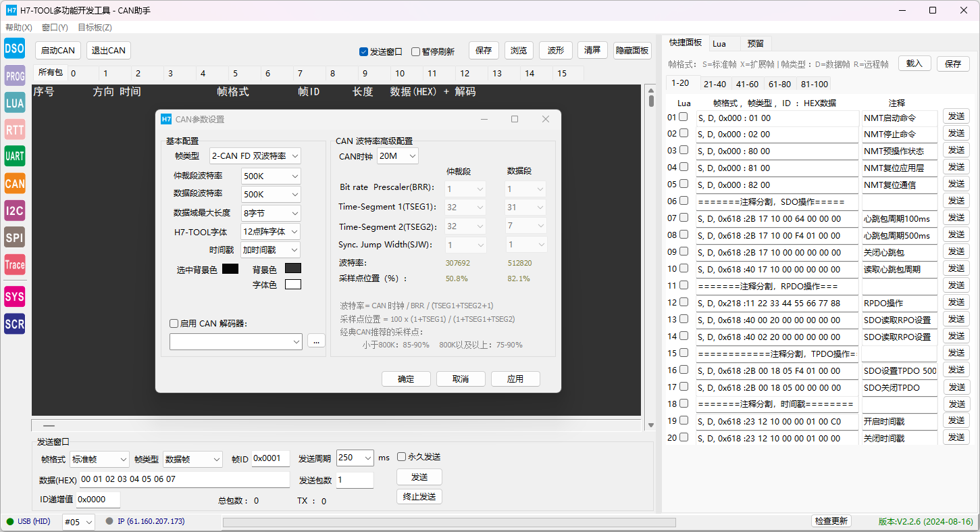
Task: Pick the 背景色 dark grey swatch
Action: tap(293, 268)
